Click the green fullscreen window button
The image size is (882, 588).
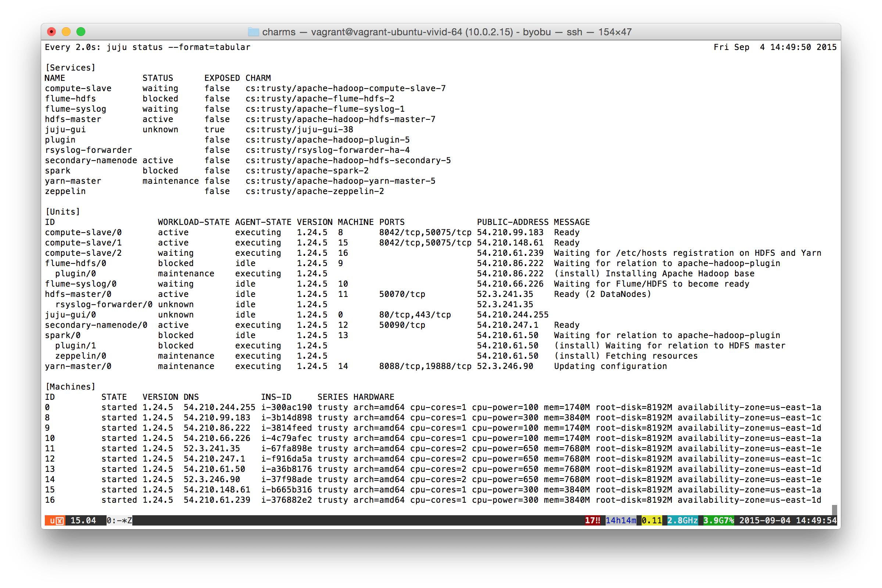tap(80, 32)
